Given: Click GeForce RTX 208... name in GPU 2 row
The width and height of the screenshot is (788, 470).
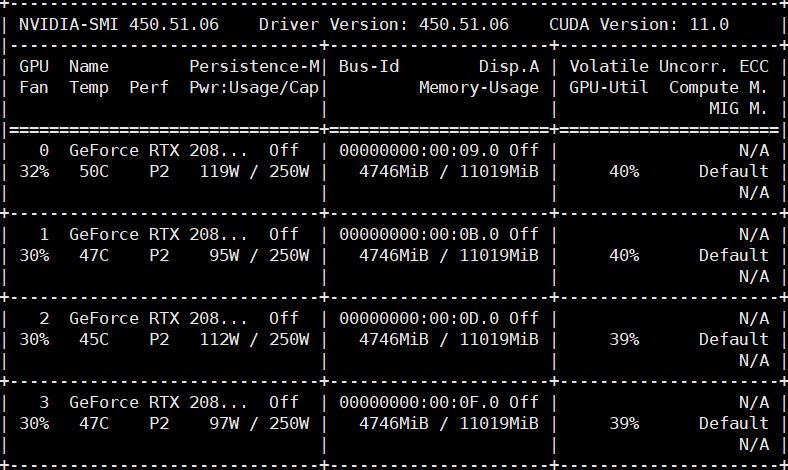Looking at the screenshot, I should [158, 318].
